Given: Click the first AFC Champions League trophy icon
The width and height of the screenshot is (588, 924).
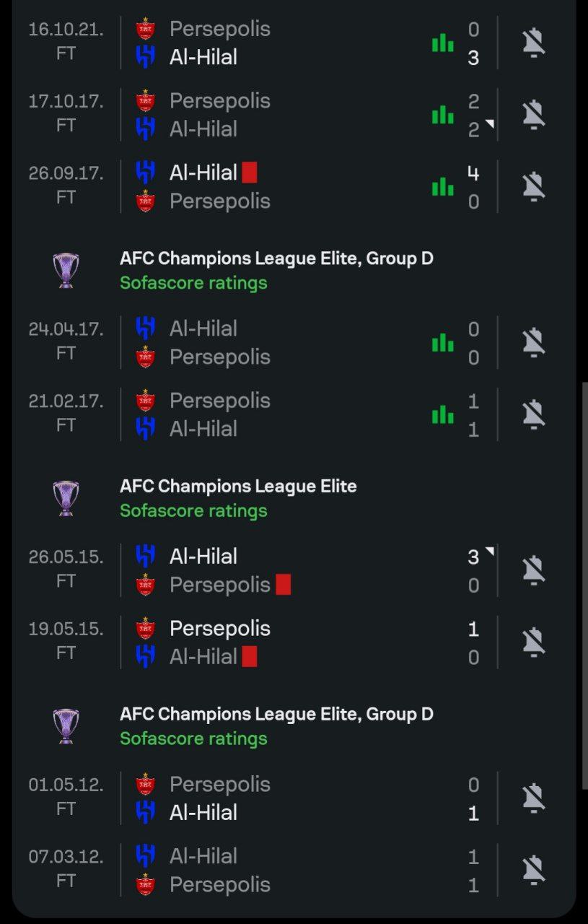Looking at the screenshot, I should 66,271.
